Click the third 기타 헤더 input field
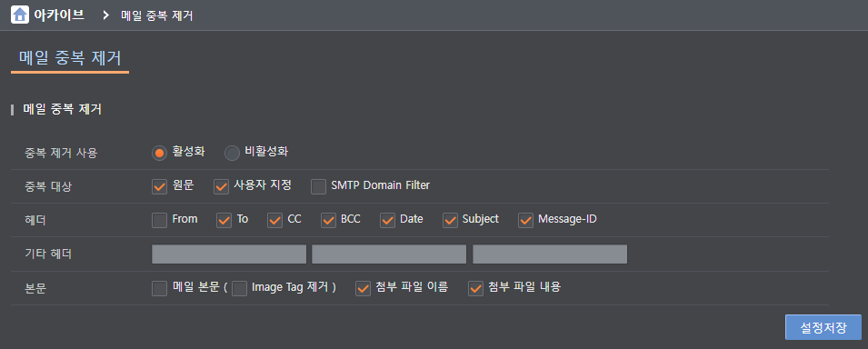 click(550, 254)
